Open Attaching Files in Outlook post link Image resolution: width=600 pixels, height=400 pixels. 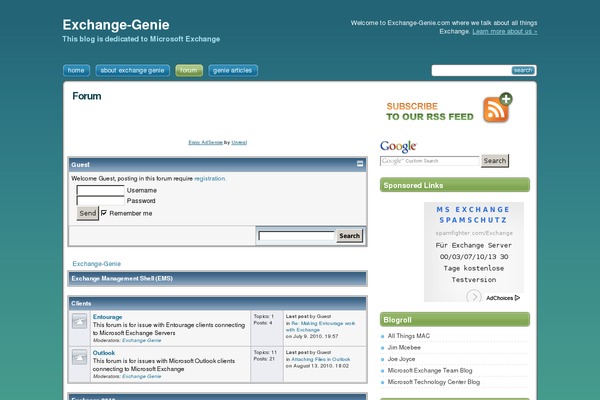[x=321, y=359]
